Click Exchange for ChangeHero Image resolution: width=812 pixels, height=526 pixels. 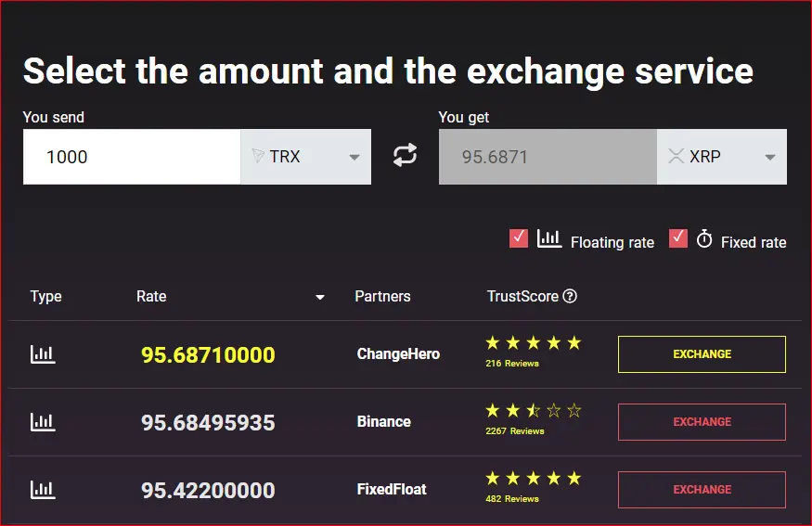click(702, 354)
